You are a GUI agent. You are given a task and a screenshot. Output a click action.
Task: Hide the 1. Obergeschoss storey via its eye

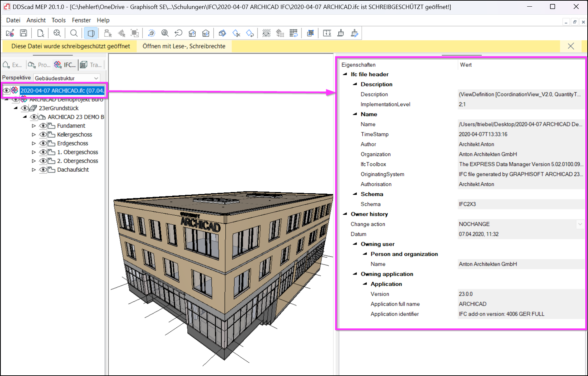pos(43,152)
